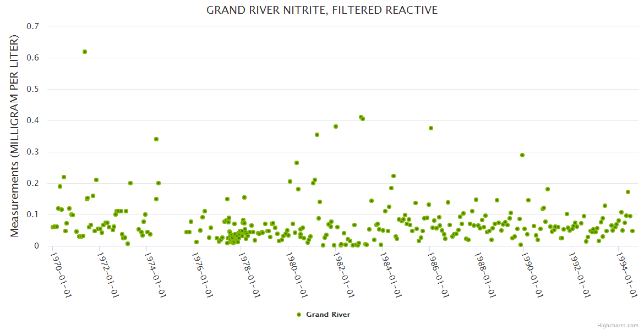The height and width of the screenshot is (330, 644).
Task: Click the 0.265 data point in 1980
Action: click(x=297, y=163)
